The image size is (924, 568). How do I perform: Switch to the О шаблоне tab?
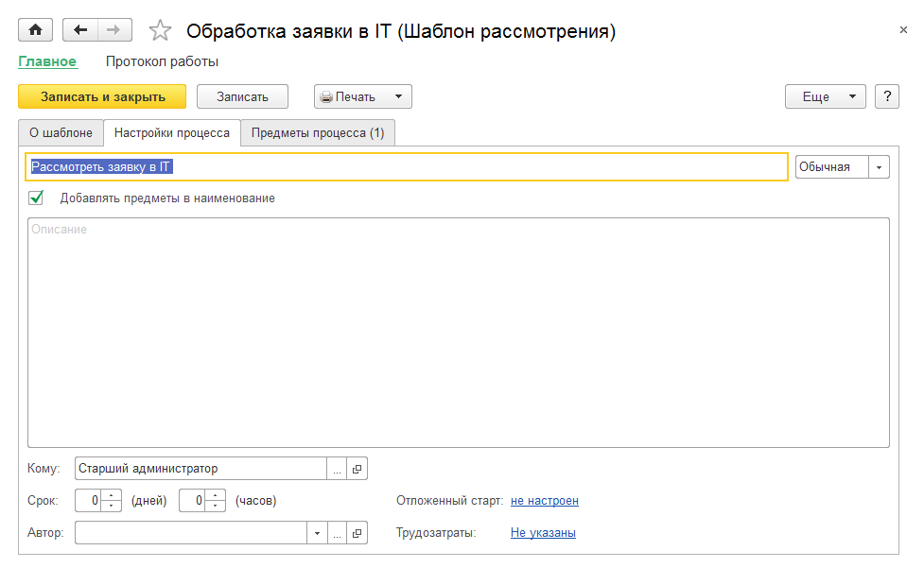click(x=61, y=133)
